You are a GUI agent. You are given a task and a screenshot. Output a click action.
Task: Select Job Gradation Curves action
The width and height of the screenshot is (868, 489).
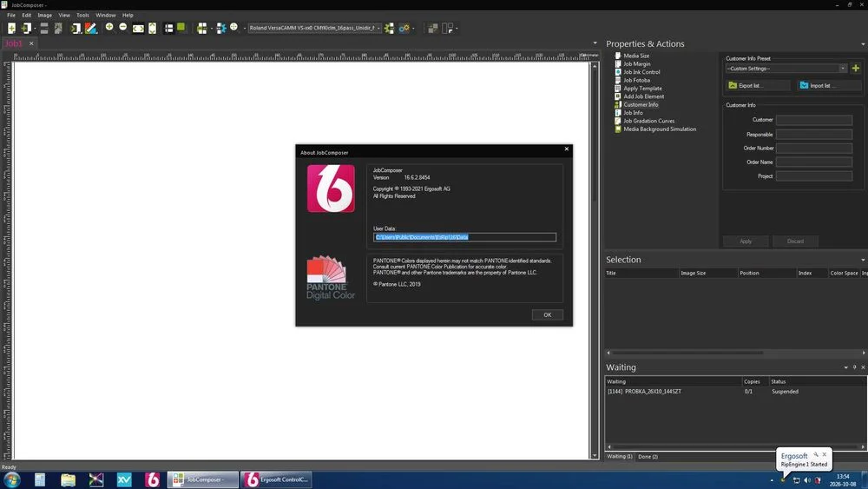(648, 121)
